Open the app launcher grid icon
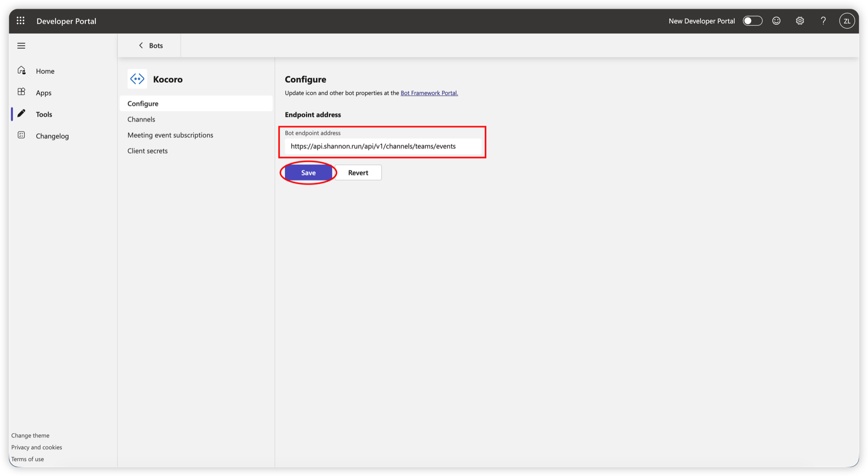 [x=20, y=21]
